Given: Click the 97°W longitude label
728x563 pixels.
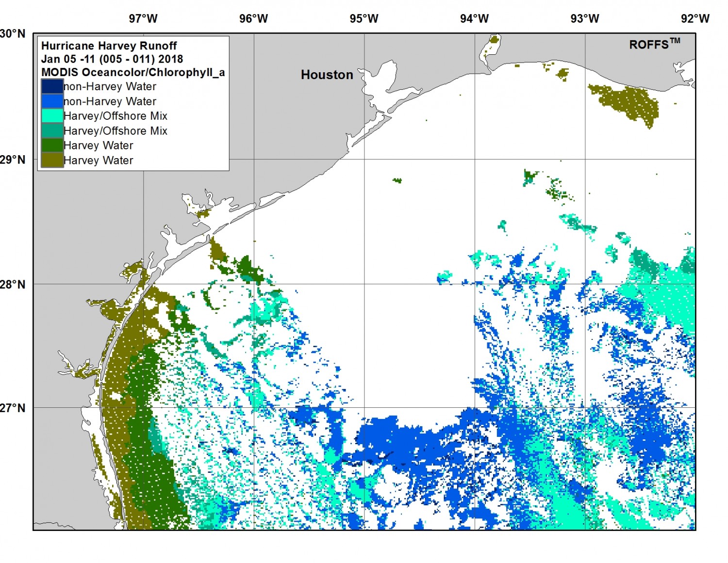Looking at the screenshot, I should click(x=143, y=19).
